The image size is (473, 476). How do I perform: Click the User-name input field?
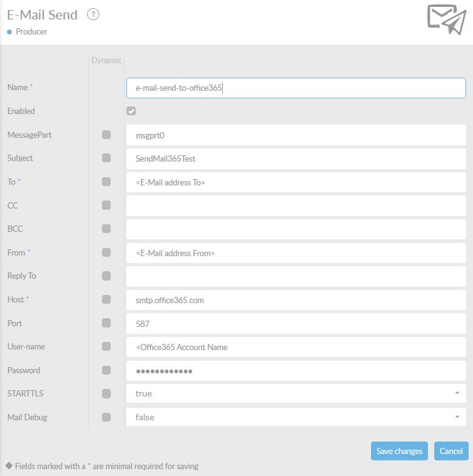295,347
